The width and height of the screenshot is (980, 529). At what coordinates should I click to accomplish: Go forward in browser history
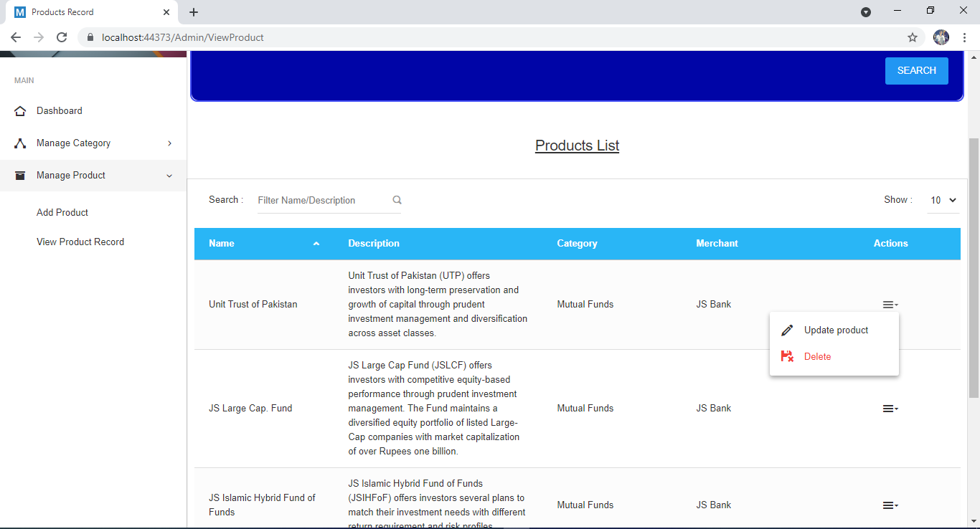[x=39, y=37]
